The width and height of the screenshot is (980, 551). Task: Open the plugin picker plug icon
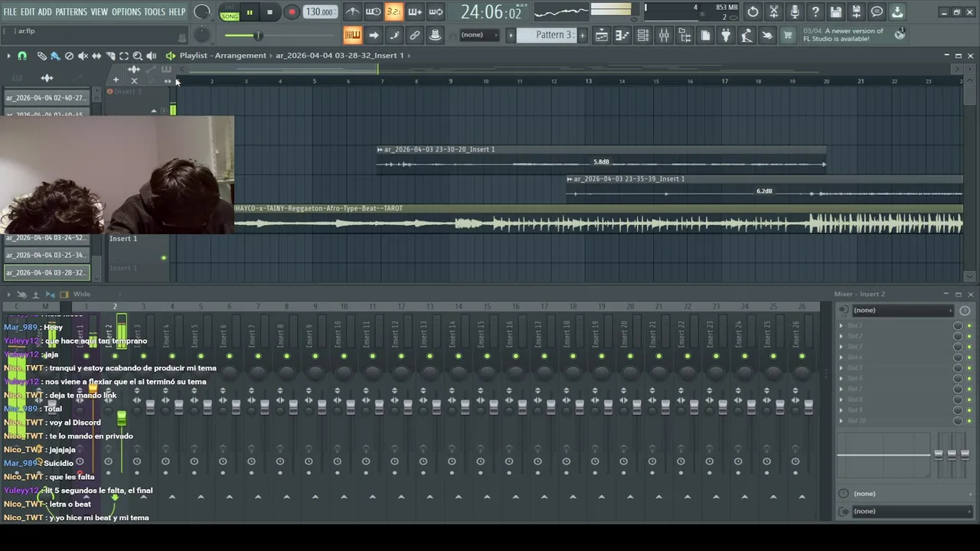click(726, 35)
